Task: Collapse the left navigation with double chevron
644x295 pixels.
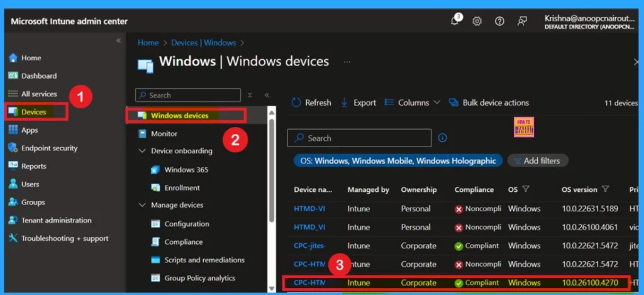Action: click(x=118, y=40)
